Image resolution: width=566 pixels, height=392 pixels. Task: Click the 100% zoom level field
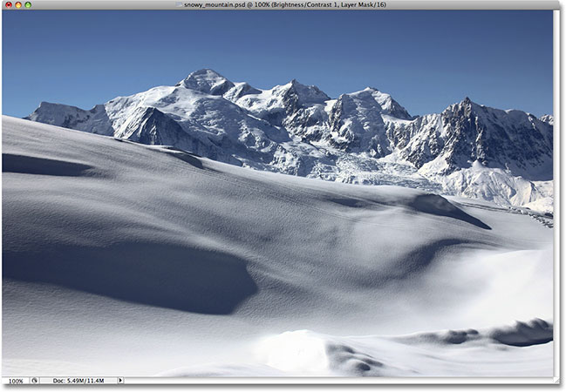point(16,381)
